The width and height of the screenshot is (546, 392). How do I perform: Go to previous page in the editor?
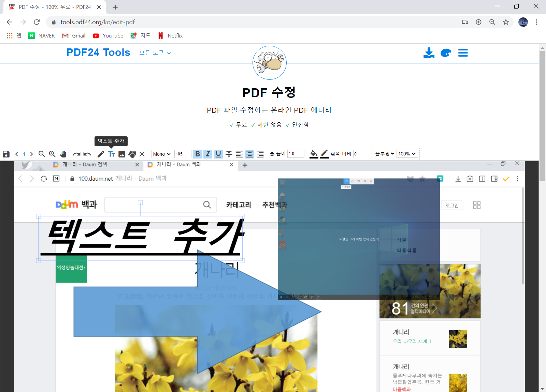click(x=17, y=154)
